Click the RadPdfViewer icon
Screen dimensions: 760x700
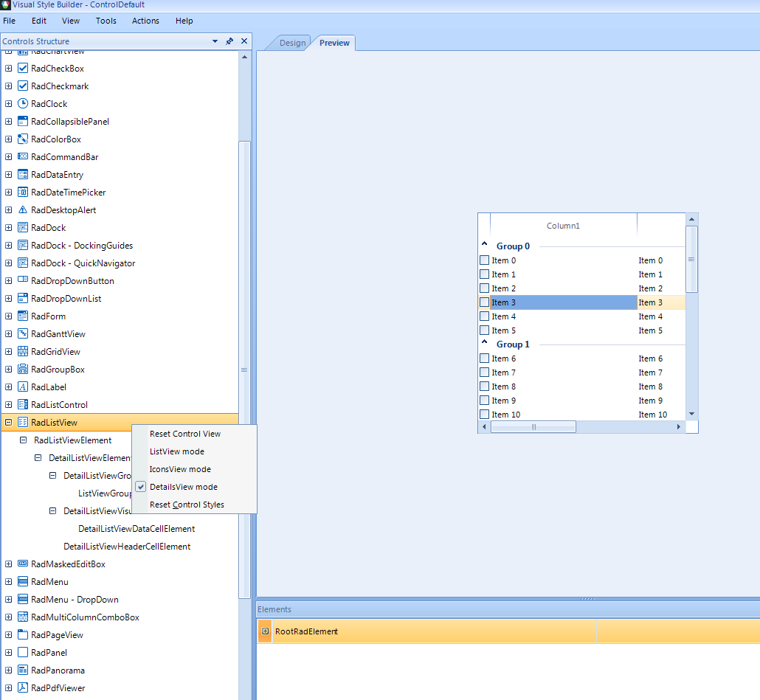coord(23,688)
